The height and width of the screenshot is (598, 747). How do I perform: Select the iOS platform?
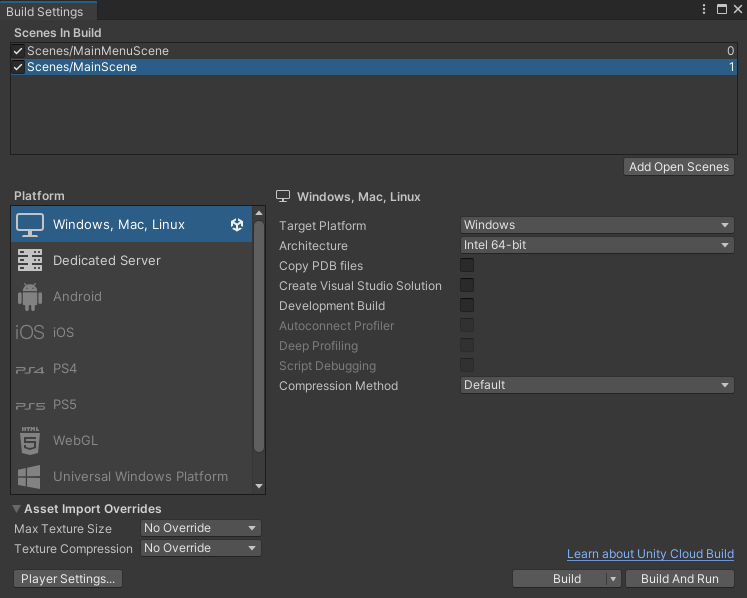131,332
